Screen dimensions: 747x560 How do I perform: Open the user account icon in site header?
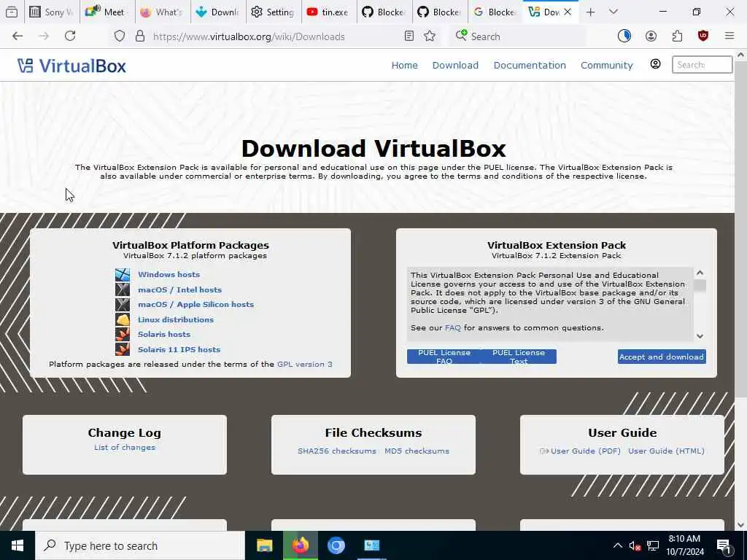click(x=656, y=64)
